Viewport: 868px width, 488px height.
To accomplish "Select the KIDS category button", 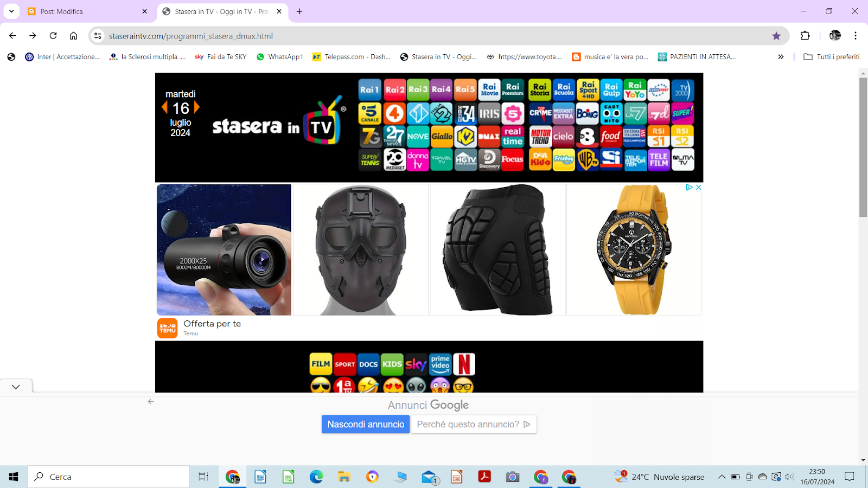I will click(392, 364).
